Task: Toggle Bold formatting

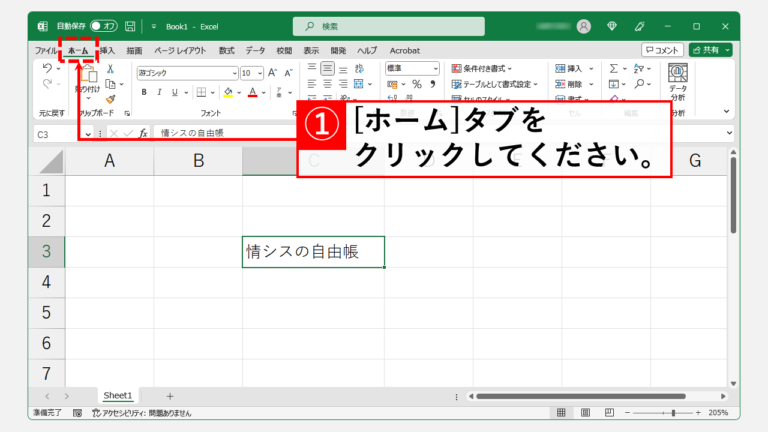Action: point(144,92)
